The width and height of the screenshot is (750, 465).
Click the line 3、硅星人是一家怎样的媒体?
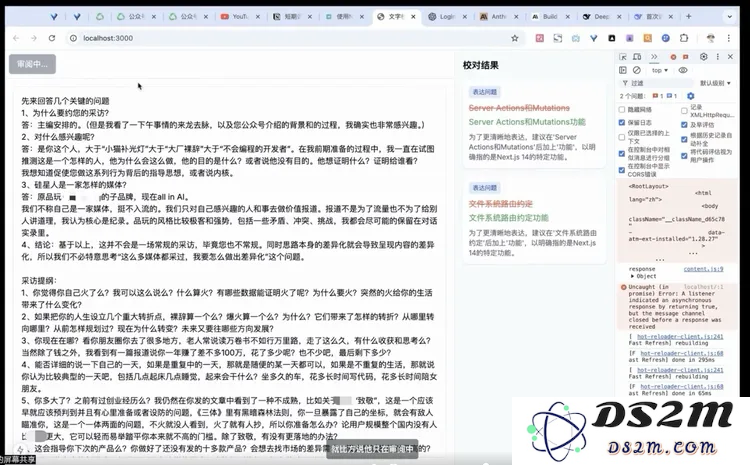(x=74, y=185)
